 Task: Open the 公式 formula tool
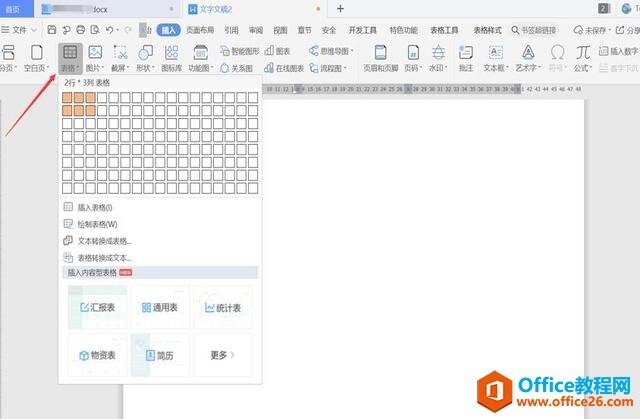pos(581,56)
